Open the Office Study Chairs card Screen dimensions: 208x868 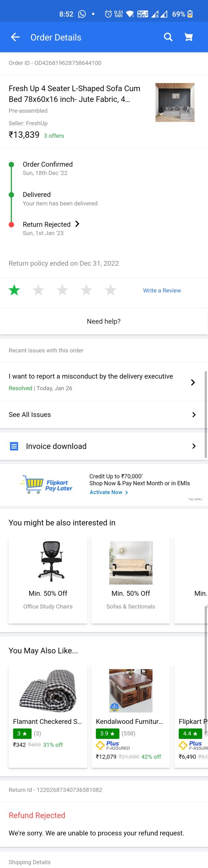pyautogui.click(x=48, y=579)
